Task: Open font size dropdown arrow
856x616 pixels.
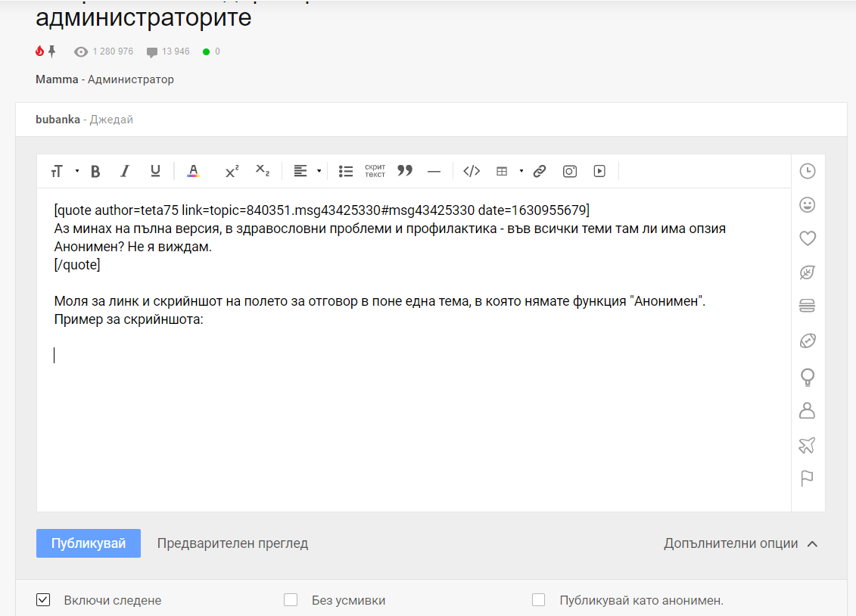Action: click(x=77, y=171)
